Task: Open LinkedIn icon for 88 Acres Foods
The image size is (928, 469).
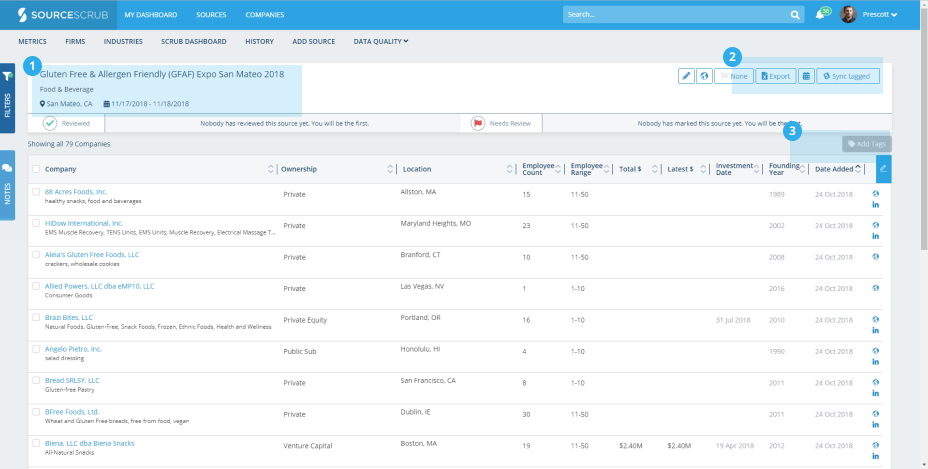Action: [875, 205]
